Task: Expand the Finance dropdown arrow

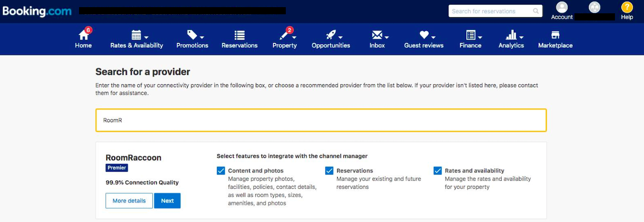Action: pyautogui.click(x=480, y=37)
